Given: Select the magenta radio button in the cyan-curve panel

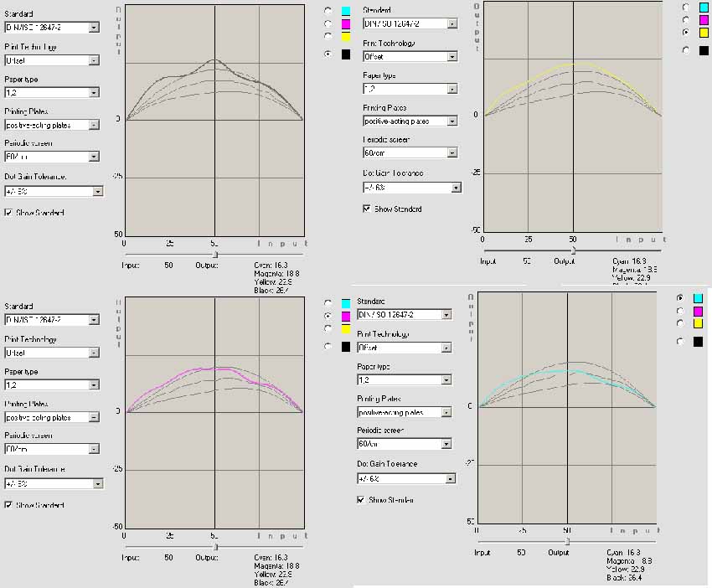Looking at the screenshot, I should coord(680,311).
